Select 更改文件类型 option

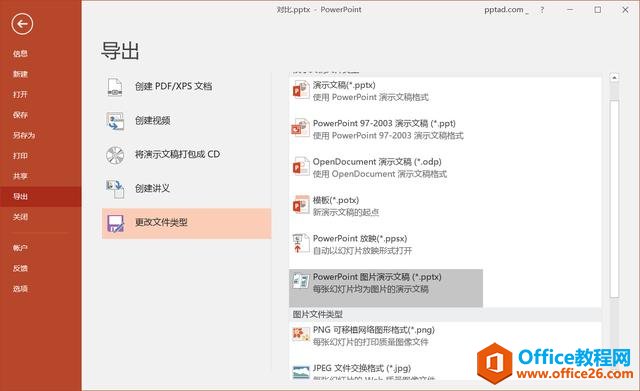(187, 223)
